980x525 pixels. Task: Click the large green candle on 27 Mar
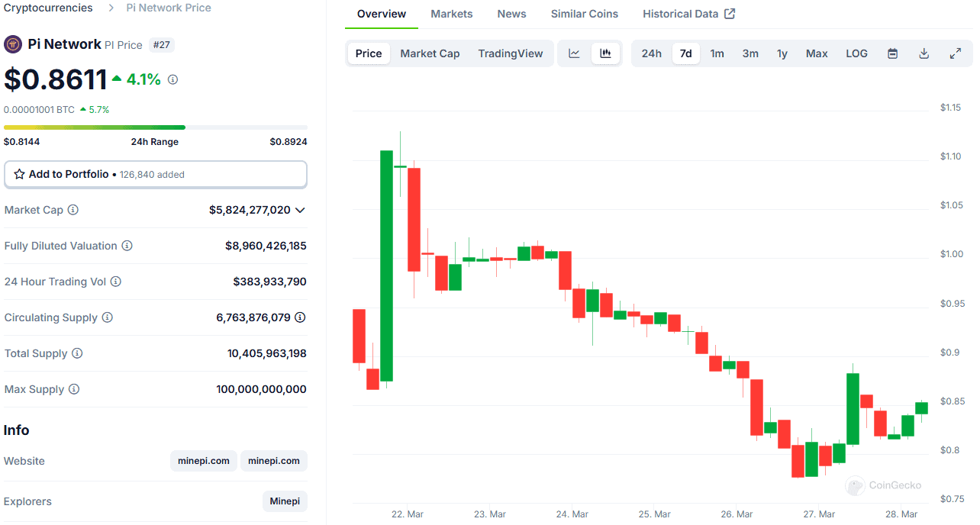(x=853, y=409)
